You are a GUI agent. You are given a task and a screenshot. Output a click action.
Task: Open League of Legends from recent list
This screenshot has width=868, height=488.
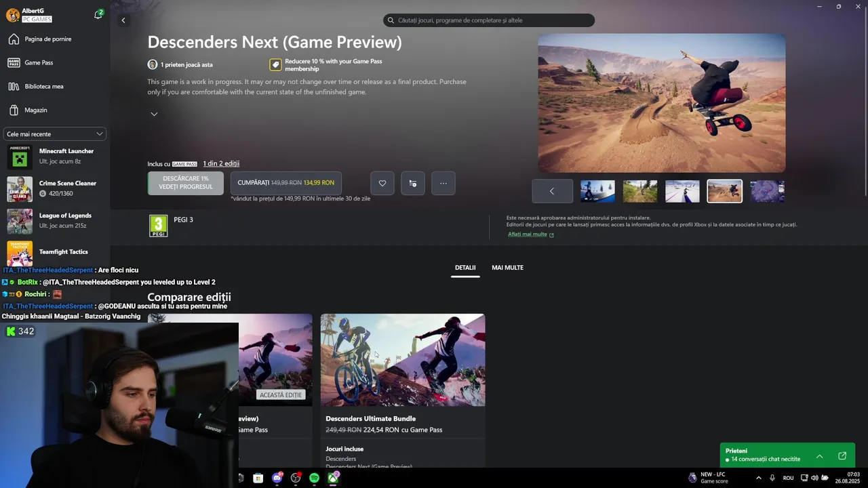pyautogui.click(x=55, y=221)
